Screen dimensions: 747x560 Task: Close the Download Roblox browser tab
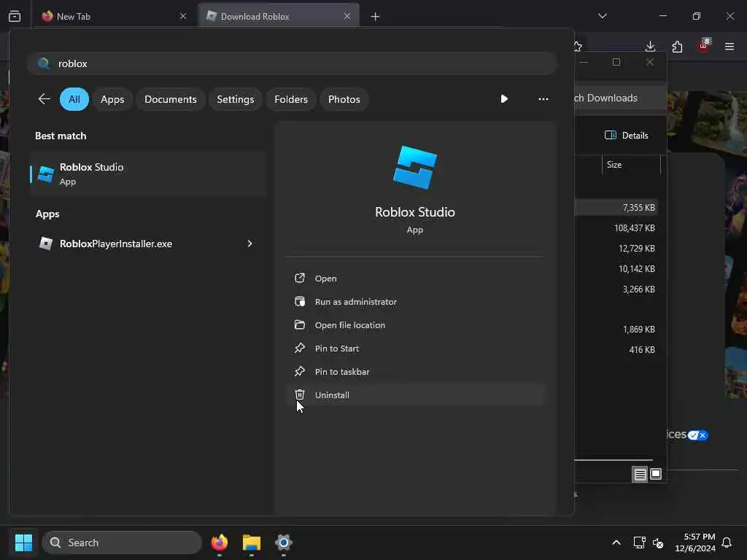(347, 16)
